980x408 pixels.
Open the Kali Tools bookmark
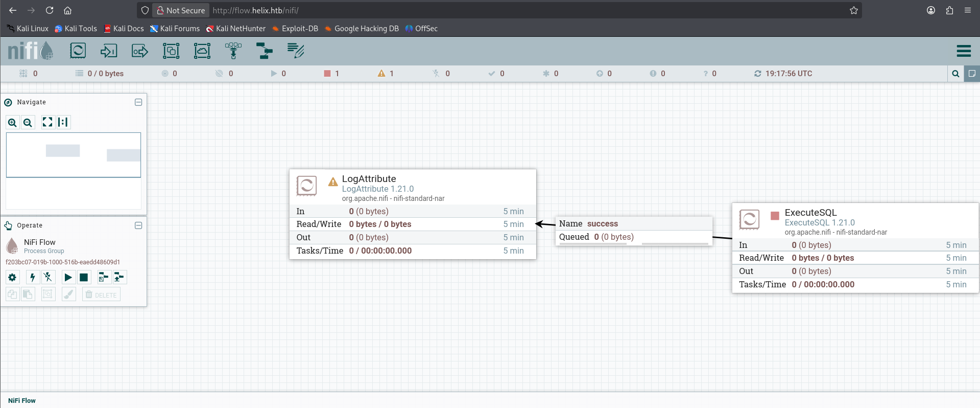76,29
